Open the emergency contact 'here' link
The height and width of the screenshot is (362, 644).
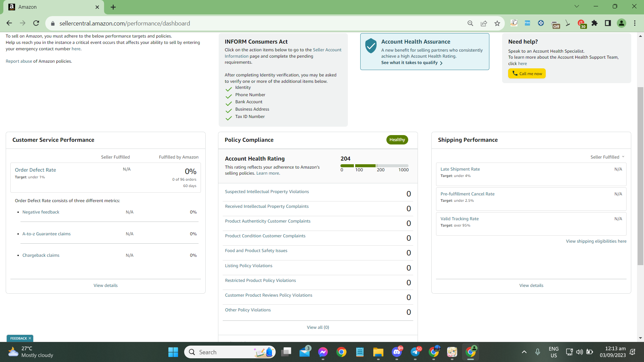pyautogui.click(x=76, y=49)
